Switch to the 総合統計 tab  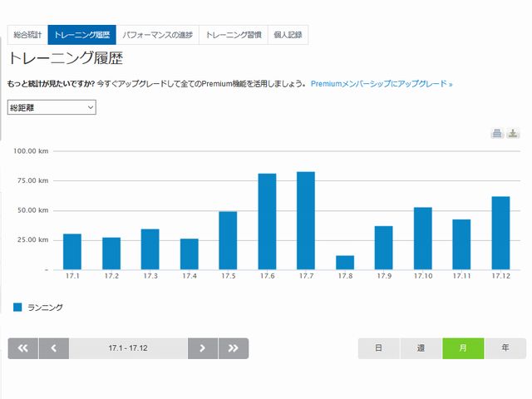[x=27, y=35]
